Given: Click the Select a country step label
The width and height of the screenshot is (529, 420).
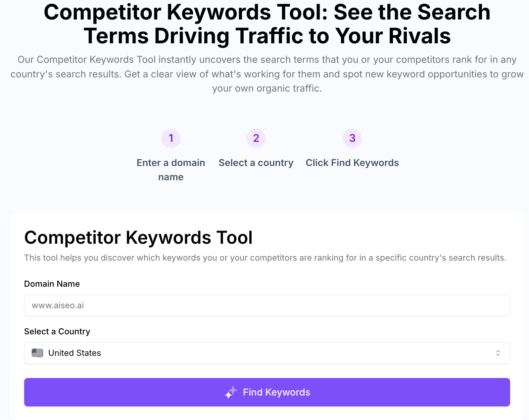Looking at the screenshot, I should (x=256, y=162).
